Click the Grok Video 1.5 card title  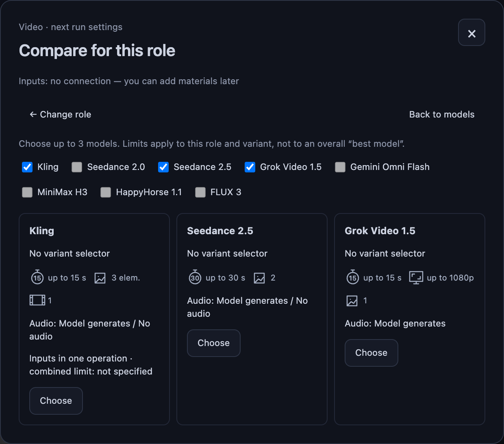(x=380, y=231)
